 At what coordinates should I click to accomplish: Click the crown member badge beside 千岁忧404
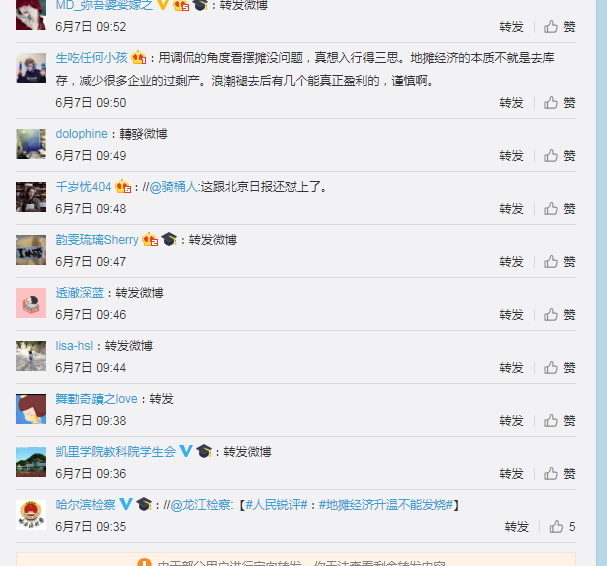click(x=123, y=187)
